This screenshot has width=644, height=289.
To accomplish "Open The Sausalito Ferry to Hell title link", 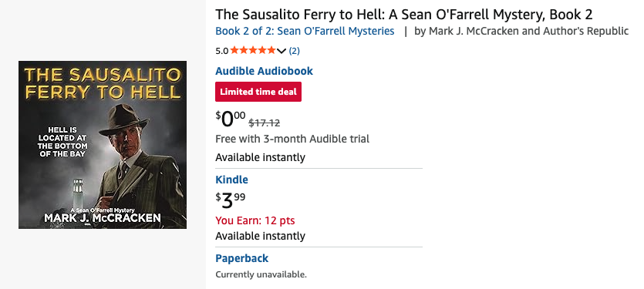I will (403, 15).
